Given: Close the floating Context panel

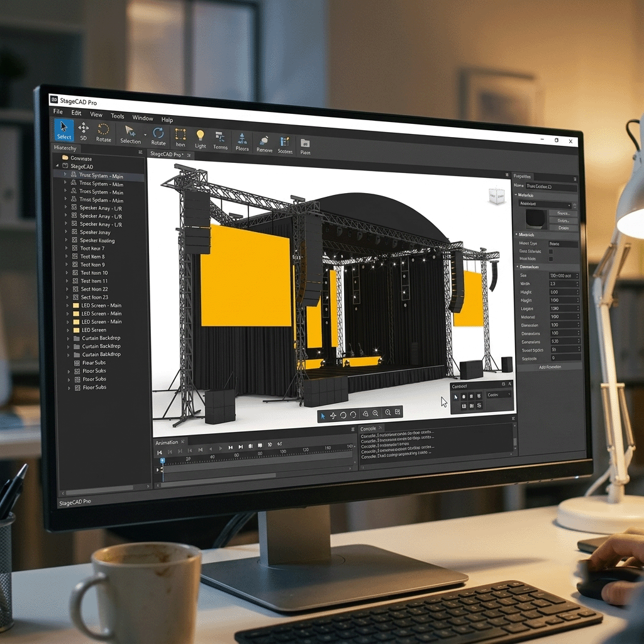Looking at the screenshot, I should (510, 384).
